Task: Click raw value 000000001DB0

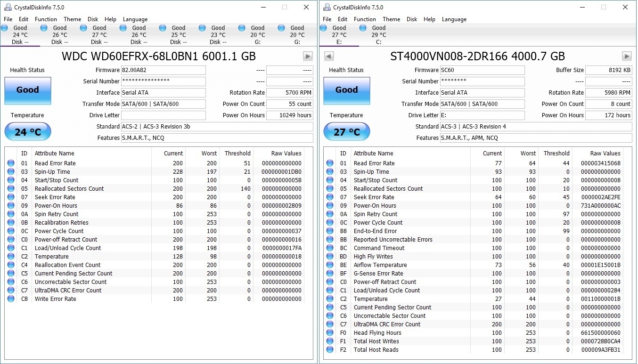Action: pos(281,172)
